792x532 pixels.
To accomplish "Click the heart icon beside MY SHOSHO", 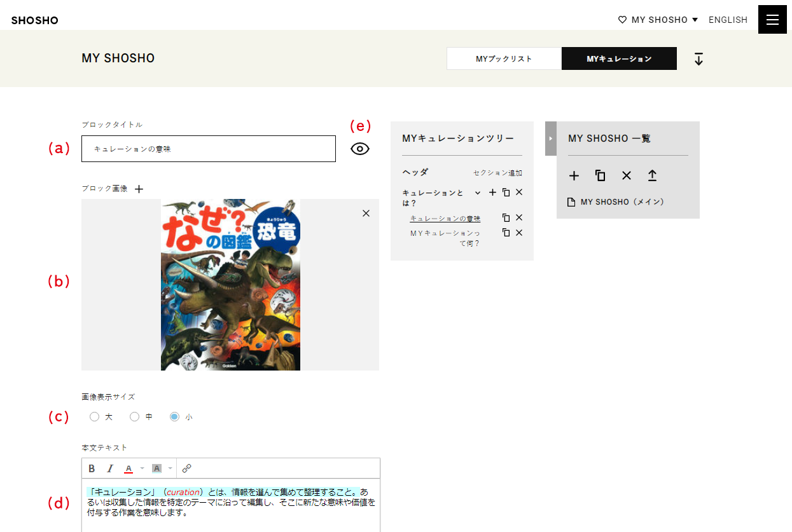I will pyautogui.click(x=622, y=20).
